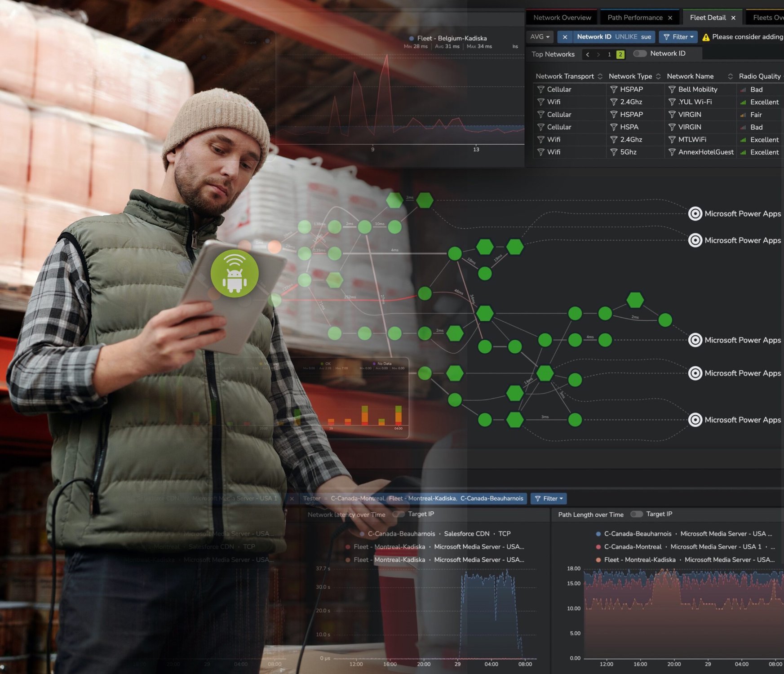Toggle the Network ID switch in Top Networks
This screenshot has width=784, height=674.
coord(640,53)
